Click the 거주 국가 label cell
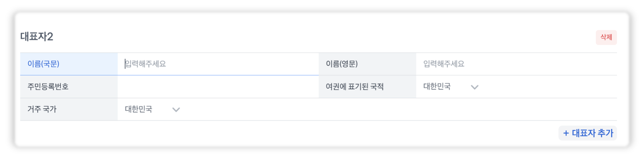 [69, 109]
